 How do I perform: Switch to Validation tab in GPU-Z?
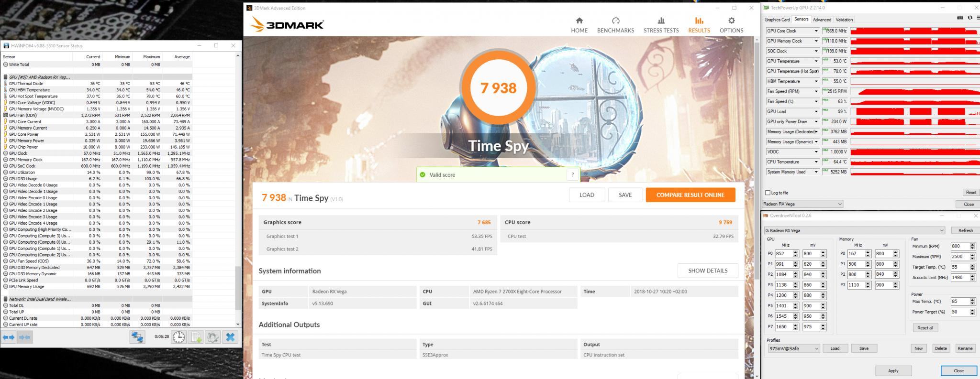click(844, 20)
